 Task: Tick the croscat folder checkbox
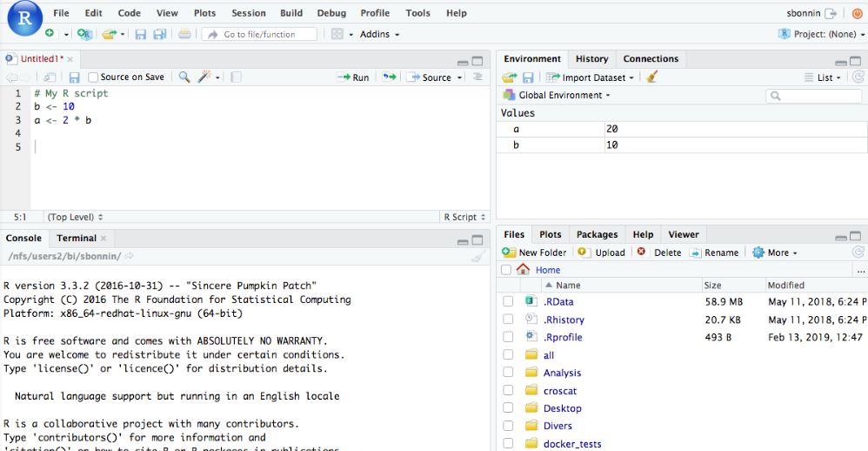(x=508, y=390)
